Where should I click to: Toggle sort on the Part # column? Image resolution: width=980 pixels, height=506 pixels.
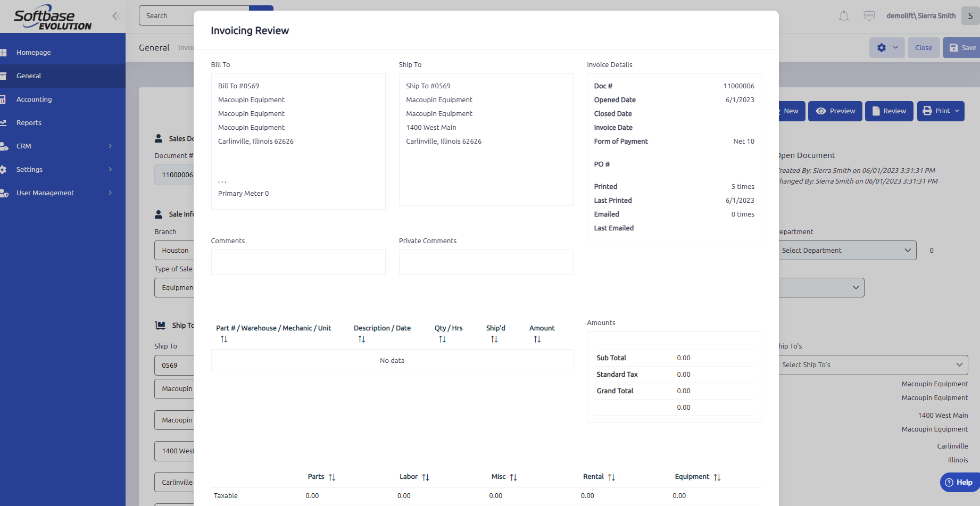224,339
